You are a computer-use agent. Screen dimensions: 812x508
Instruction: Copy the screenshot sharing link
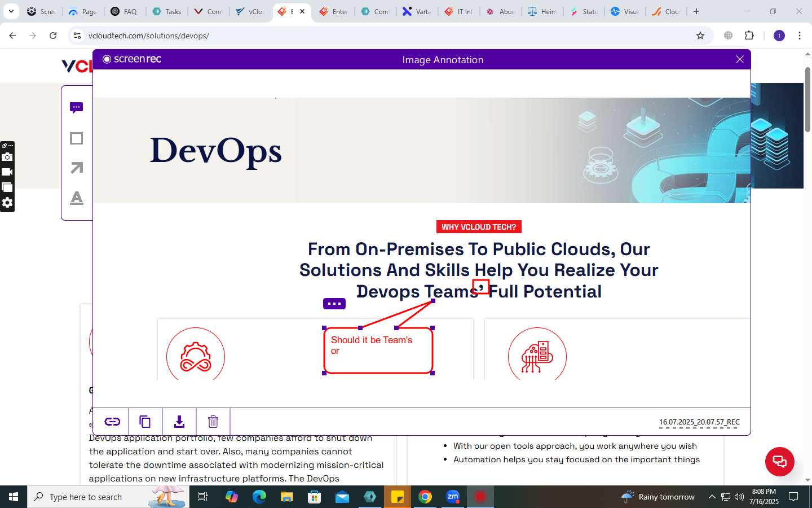112,422
